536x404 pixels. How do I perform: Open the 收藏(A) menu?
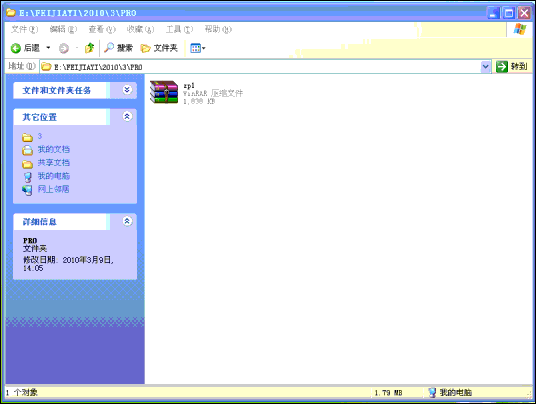[140, 29]
